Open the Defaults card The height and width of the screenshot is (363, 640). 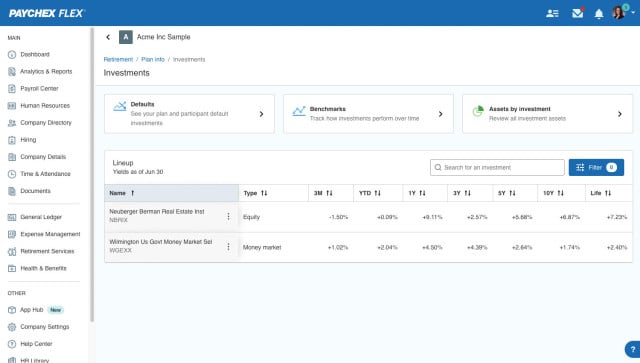pos(189,114)
